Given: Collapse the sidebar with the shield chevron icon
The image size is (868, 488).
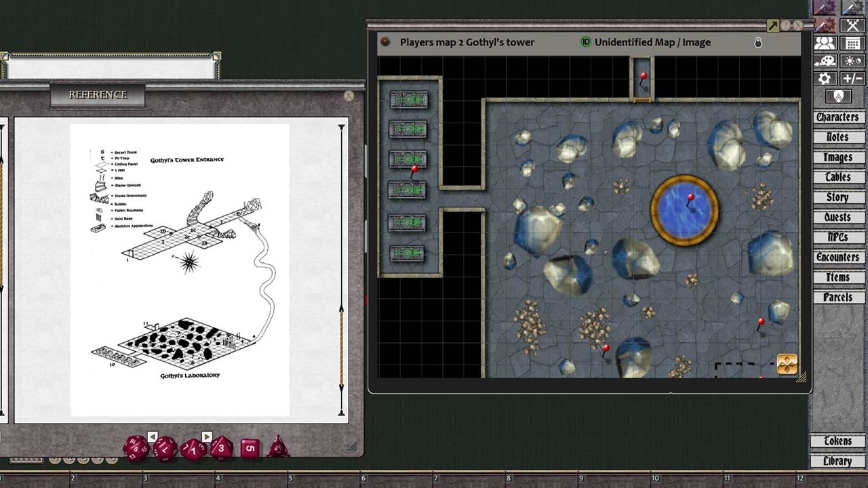Looking at the screenshot, I should [x=838, y=96].
